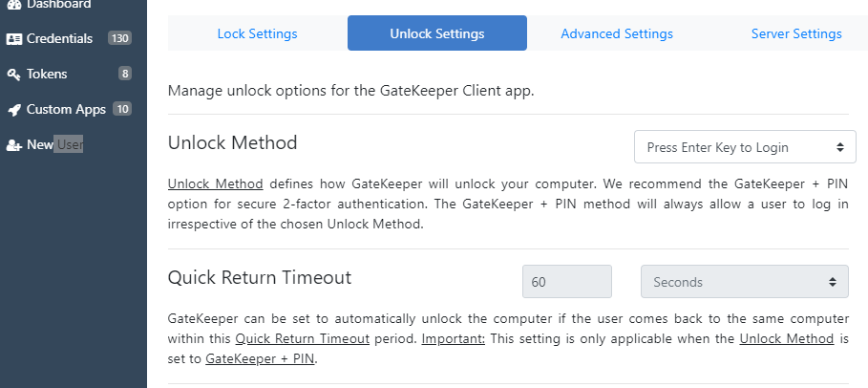Click the 10 badge beside Custom Apps

[x=122, y=109]
